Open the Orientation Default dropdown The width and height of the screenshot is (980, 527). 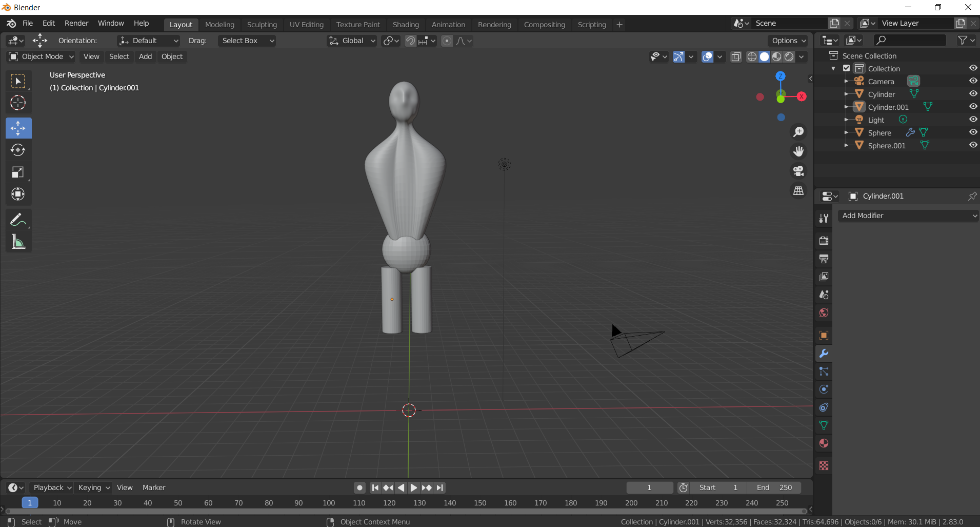[149, 41]
